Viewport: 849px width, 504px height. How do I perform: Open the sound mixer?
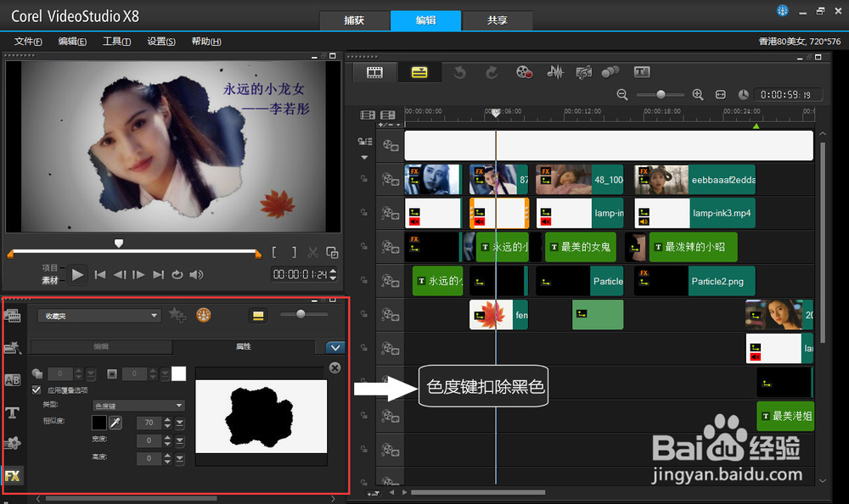coord(555,72)
